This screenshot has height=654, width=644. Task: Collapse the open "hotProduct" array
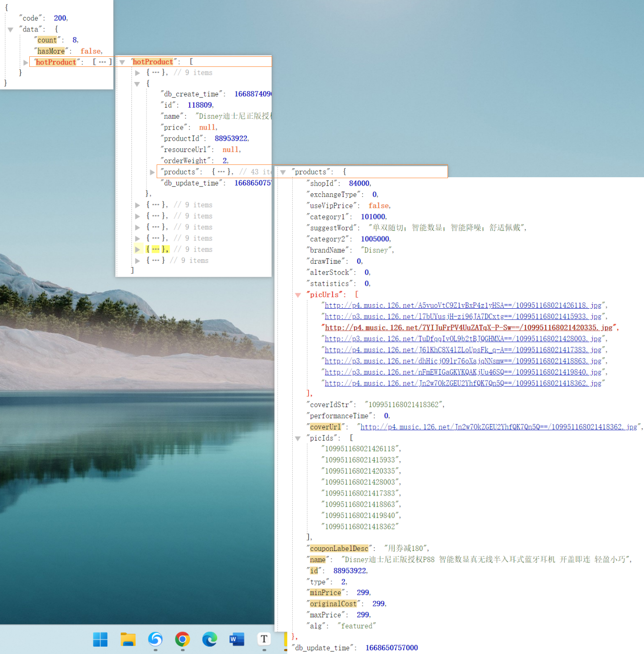122,62
